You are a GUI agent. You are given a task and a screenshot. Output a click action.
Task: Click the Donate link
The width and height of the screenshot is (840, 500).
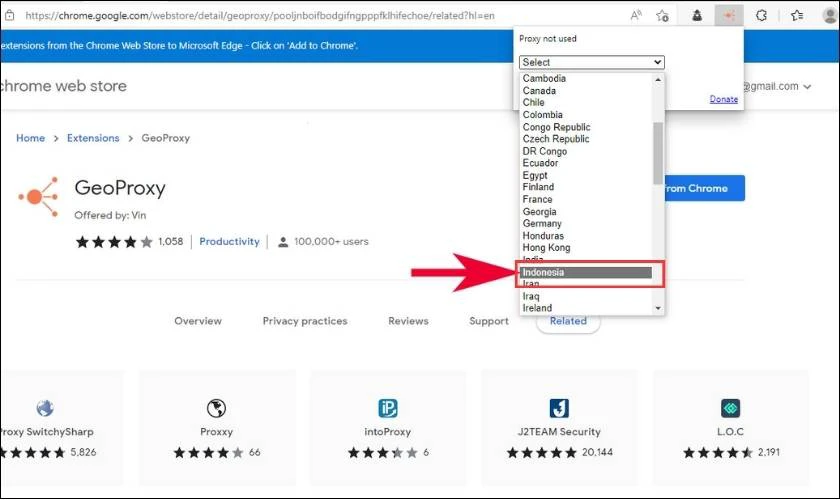tap(724, 99)
